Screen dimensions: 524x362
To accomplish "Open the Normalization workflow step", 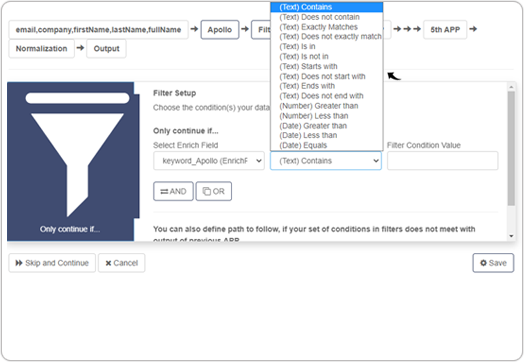I will click(41, 48).
